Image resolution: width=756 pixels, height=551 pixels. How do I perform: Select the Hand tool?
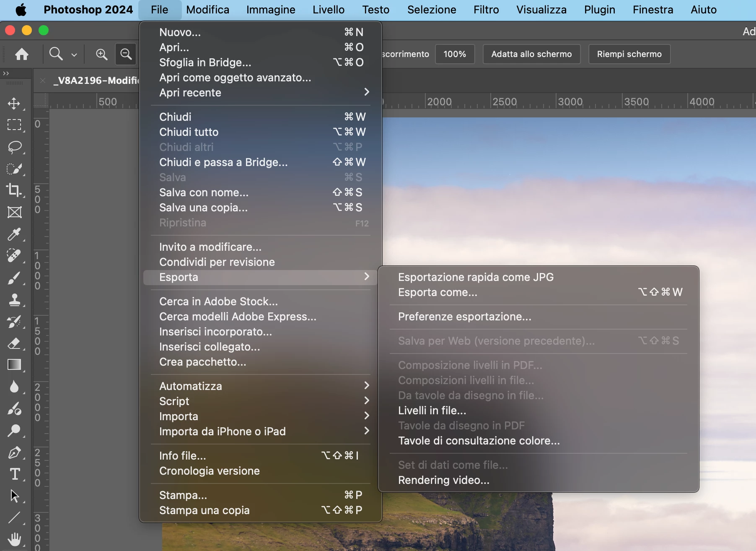14,539
